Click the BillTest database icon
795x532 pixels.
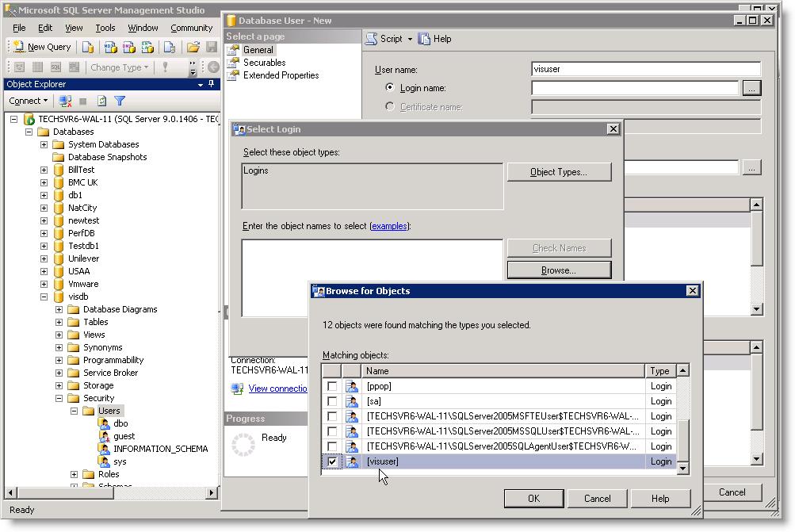click(x=59, y=170)
